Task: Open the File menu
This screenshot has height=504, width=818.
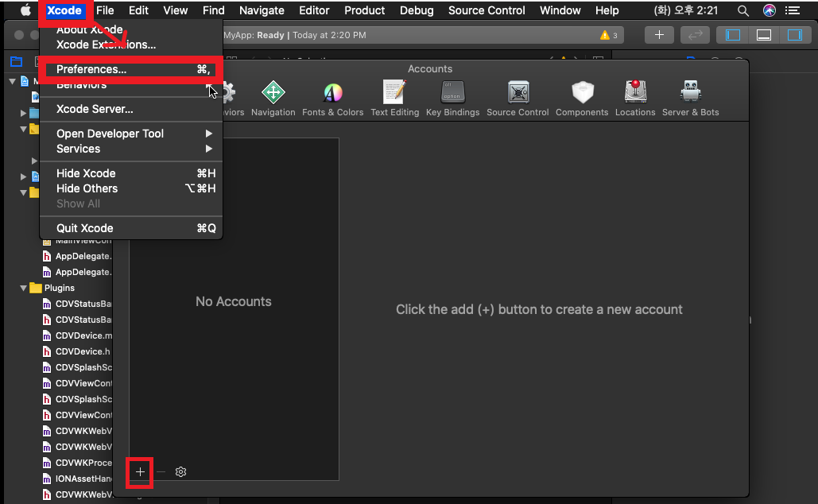Action: (x=105, y=10)
